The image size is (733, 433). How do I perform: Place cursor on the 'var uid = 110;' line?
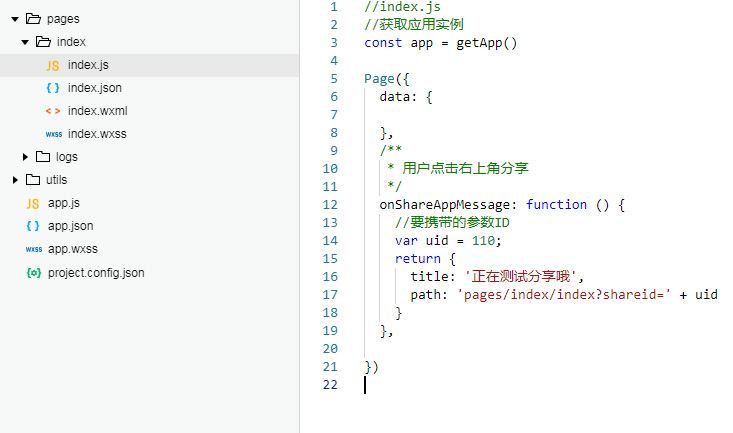pos(448,240)
